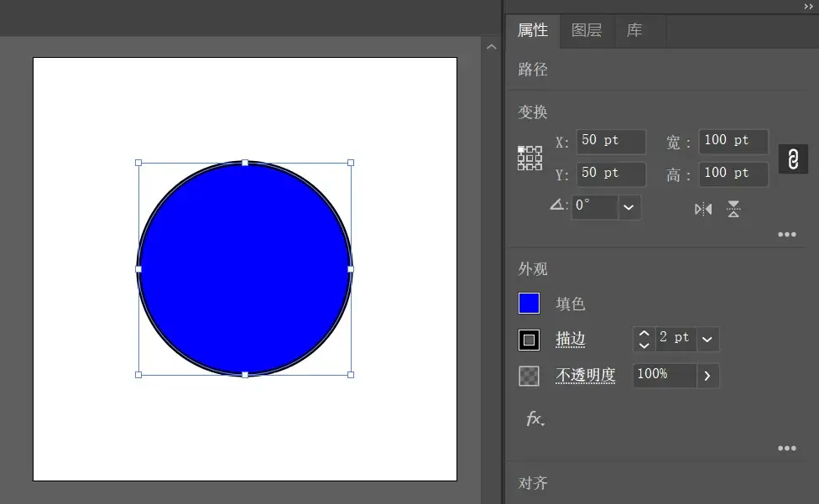Flip the object horizontally

(703, 209)
